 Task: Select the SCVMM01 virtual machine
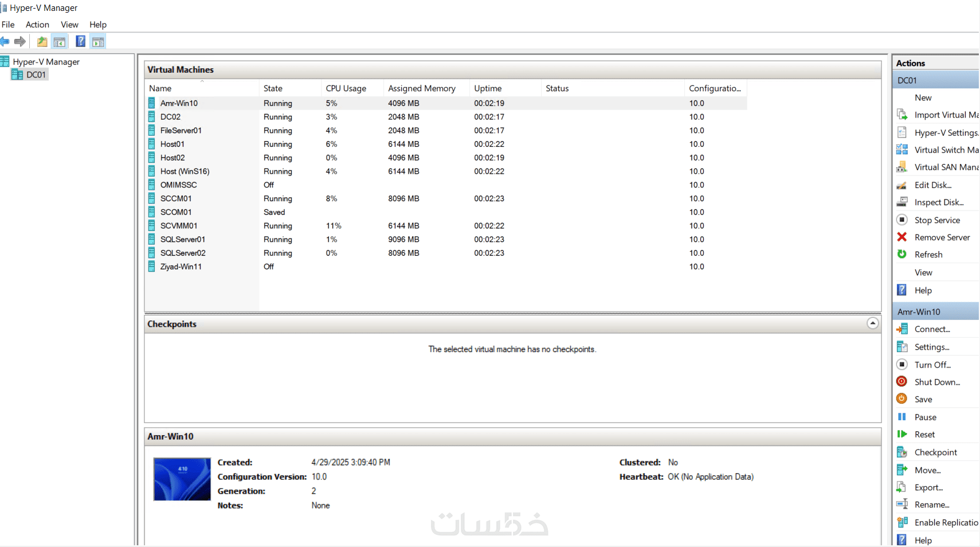click(x=446, y=226)
